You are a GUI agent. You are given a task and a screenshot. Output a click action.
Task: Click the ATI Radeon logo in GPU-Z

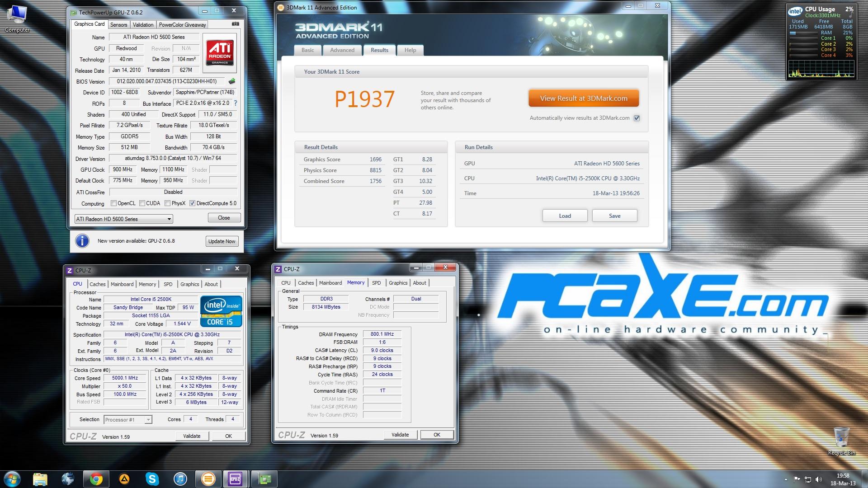[220, 53]
